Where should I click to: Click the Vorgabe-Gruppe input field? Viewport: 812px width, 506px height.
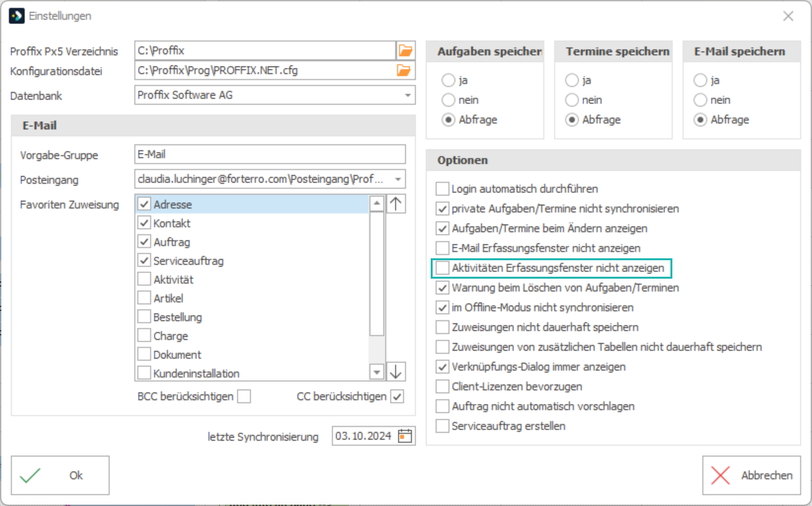[270, 154]
